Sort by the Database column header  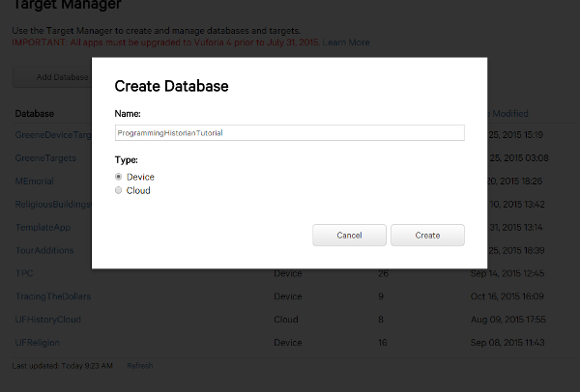click(36, 113)
